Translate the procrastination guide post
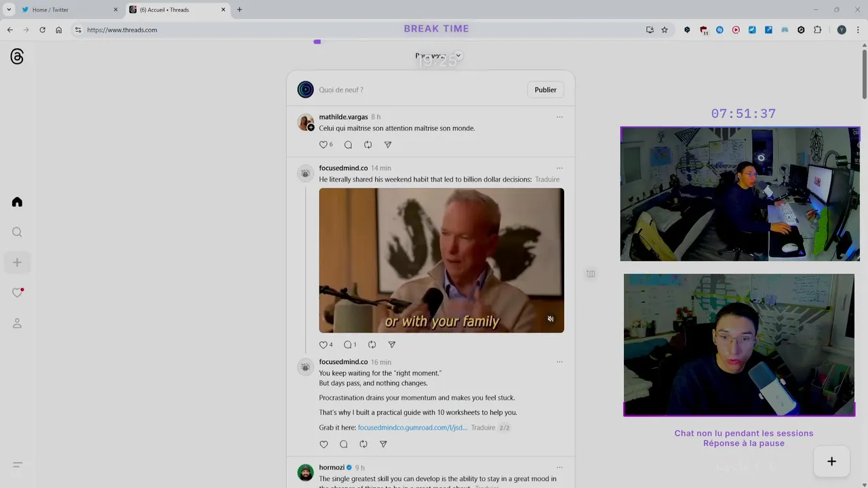The width and height of the screenshot is (868, 488). (x=484, y=428)
